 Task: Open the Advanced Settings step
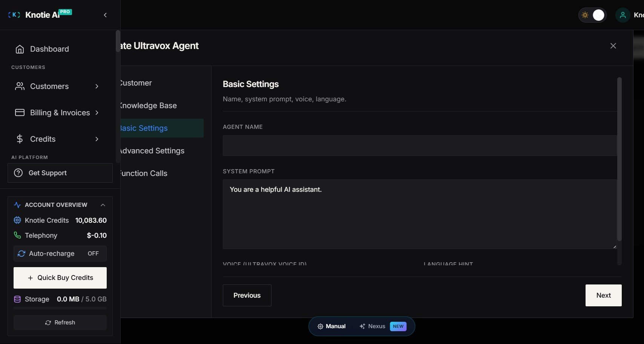coord(162,151)
